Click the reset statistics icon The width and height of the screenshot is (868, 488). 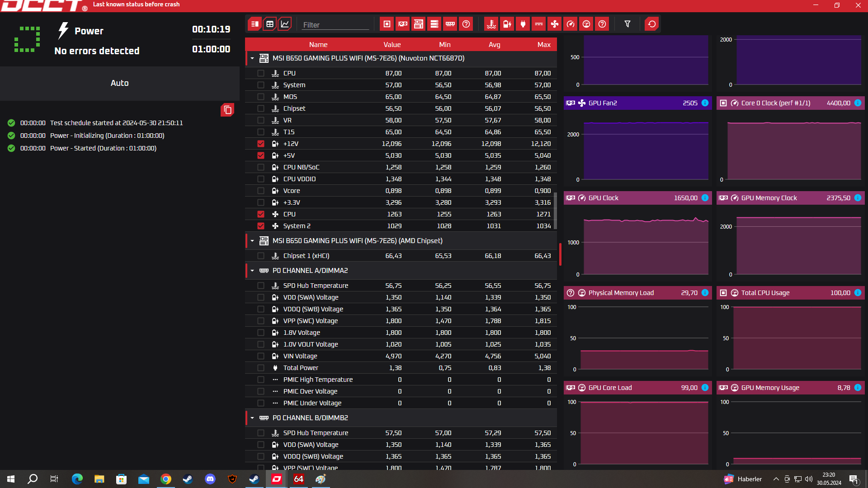pos(652,24)
